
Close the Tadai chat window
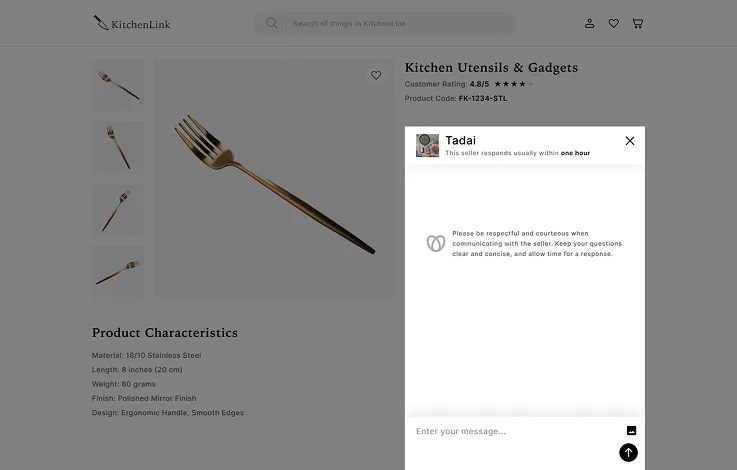coord(630,141)
